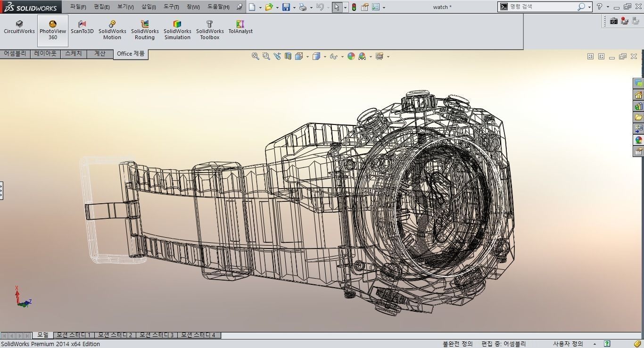
Task: Capture a screenshot with camera icon
Action: [613, 21]
